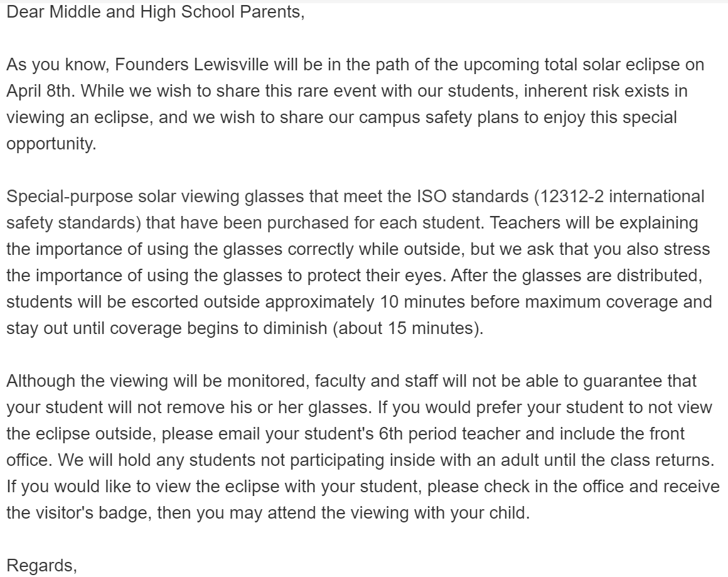Click the greeting line 'Dear Middle and High School Parents'

[x=155, y=12]
